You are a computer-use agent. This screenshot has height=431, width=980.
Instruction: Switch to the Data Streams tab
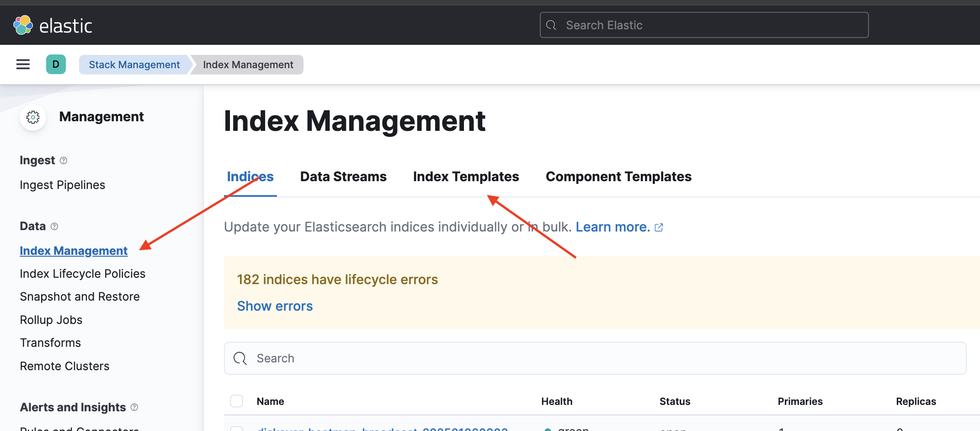click(x=343, y=177)
